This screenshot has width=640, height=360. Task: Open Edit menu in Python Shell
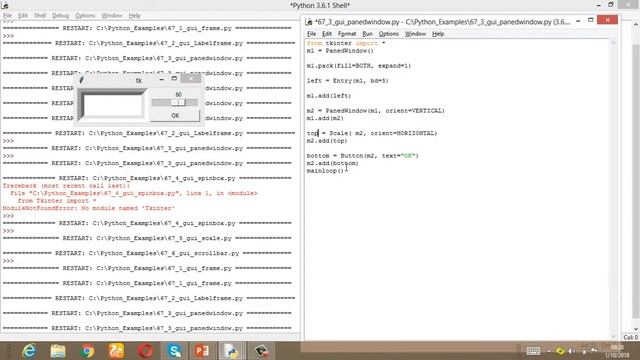[23, 16]
